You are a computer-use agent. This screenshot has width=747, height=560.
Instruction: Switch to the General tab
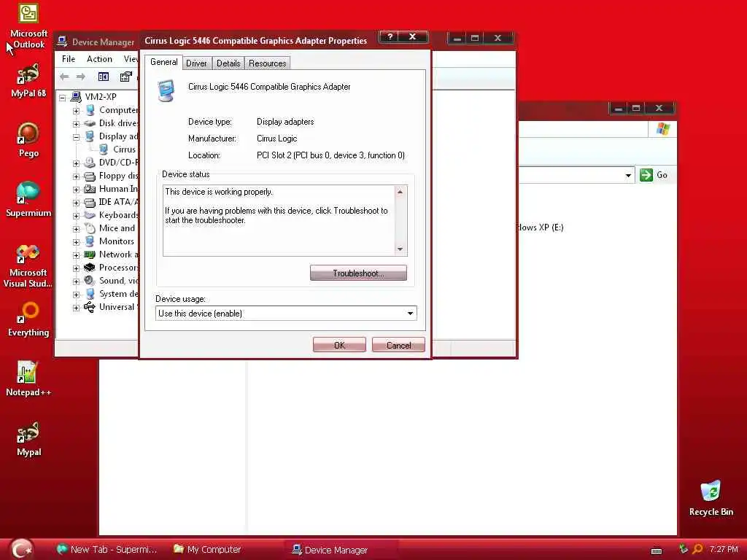point(164,62)
